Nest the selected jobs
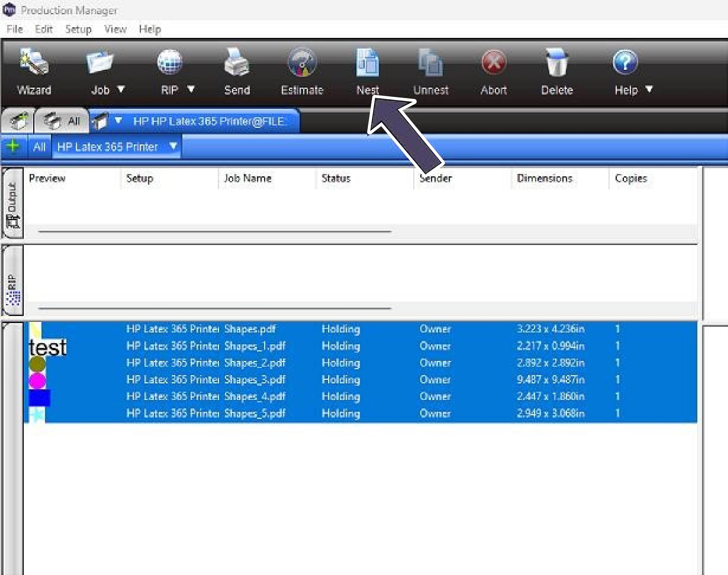The height and width of the screenshot is (575, 728). click(x=367, y=71)
